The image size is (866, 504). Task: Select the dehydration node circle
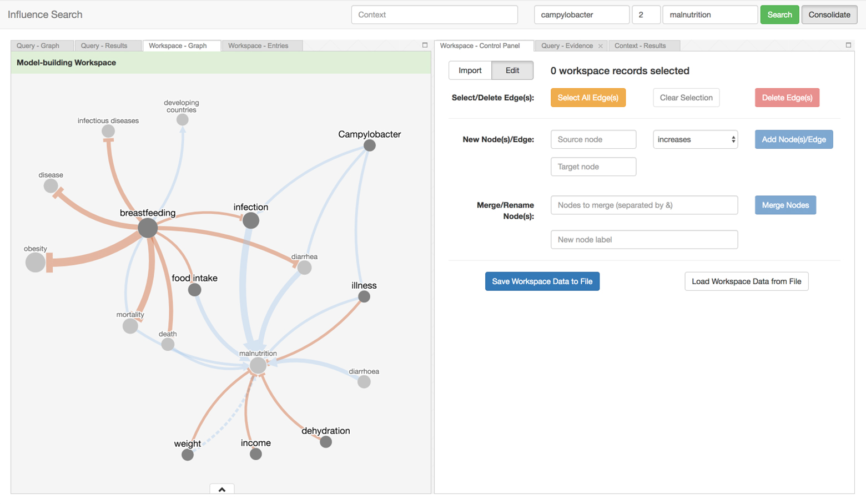tap(326, 442)
